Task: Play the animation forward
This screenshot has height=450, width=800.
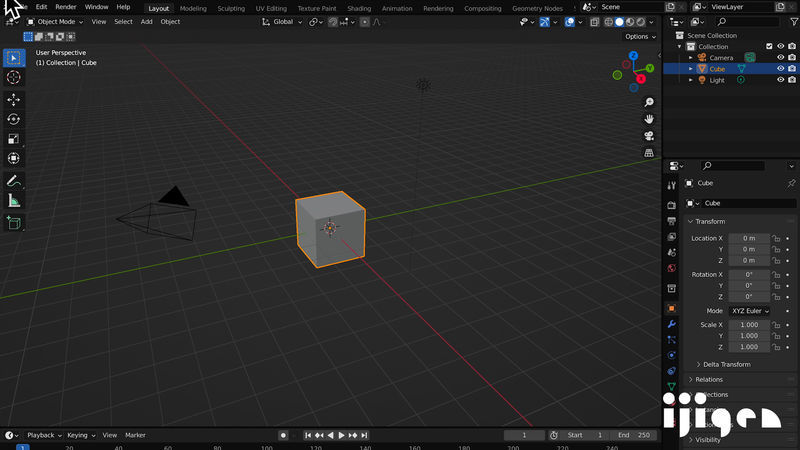Action: click(341, 435)
